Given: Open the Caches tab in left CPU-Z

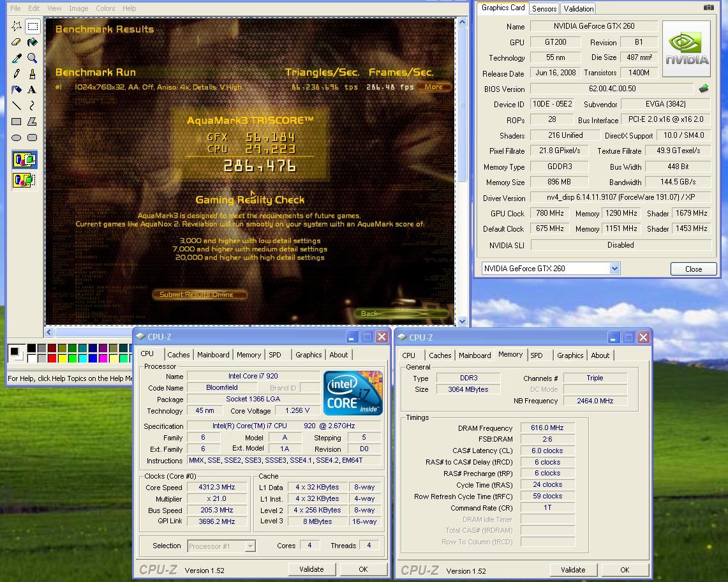Looking at the screenshot, I should click(178, 354).
